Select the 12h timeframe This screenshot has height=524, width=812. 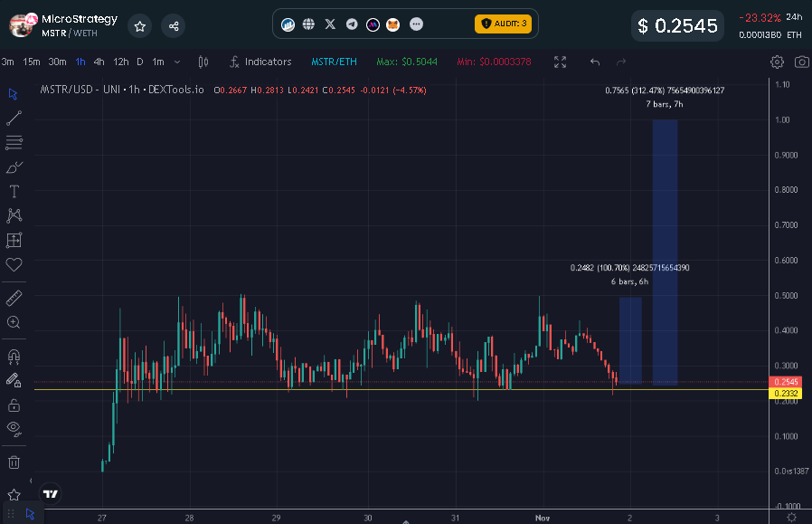120,62
